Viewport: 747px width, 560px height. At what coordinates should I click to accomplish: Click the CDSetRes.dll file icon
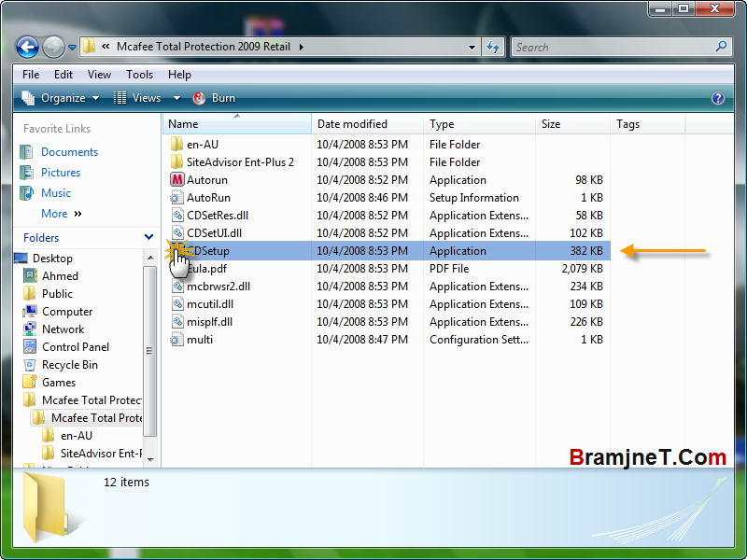176,216
